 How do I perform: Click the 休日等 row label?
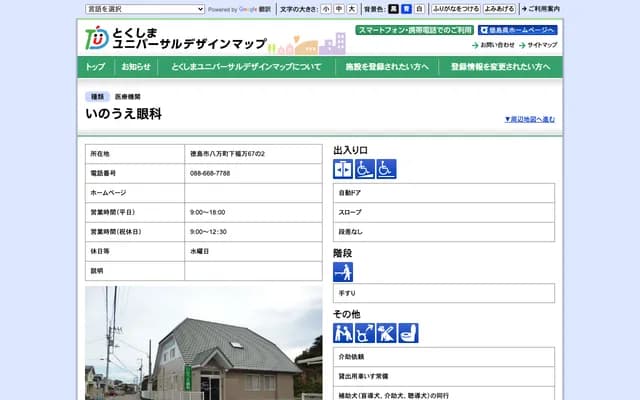point(100,251)
